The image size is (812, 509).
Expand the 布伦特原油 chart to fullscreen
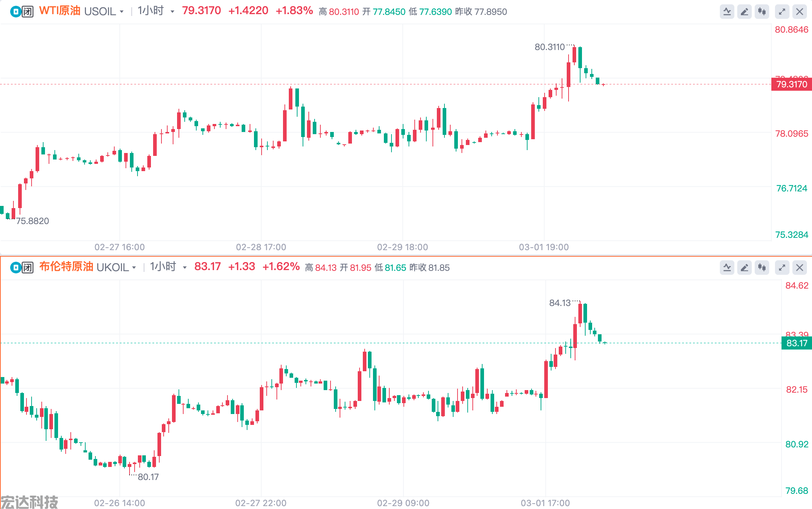[782, 268]
